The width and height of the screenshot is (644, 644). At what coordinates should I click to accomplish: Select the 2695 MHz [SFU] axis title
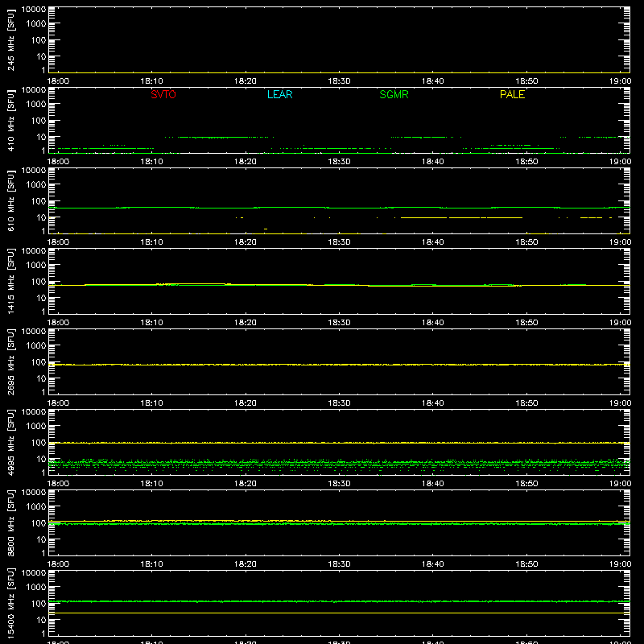(x=10, y=362)
